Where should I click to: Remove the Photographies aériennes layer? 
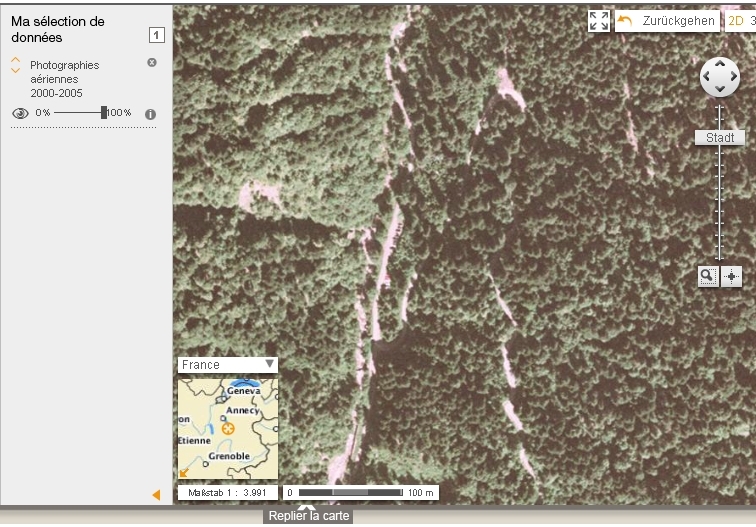[152, 62]
